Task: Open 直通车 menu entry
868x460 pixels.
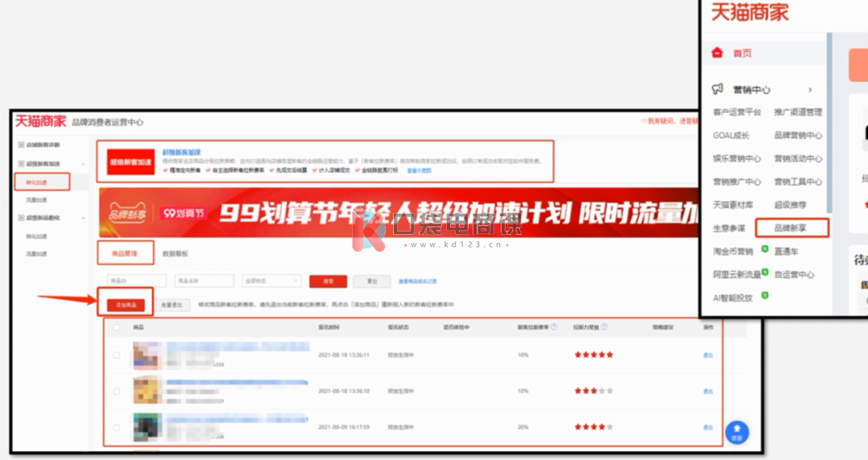Action: (785, 252)
